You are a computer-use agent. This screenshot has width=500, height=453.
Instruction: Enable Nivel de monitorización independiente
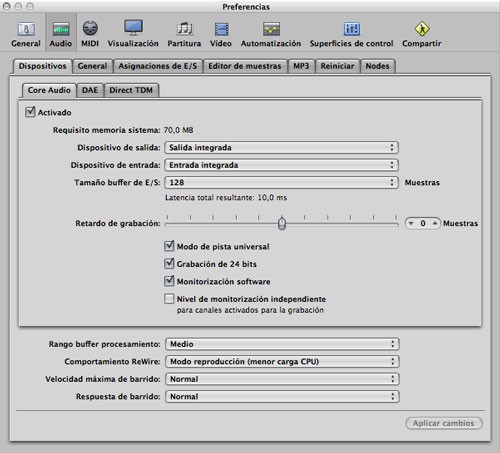(x=169, y=298)
